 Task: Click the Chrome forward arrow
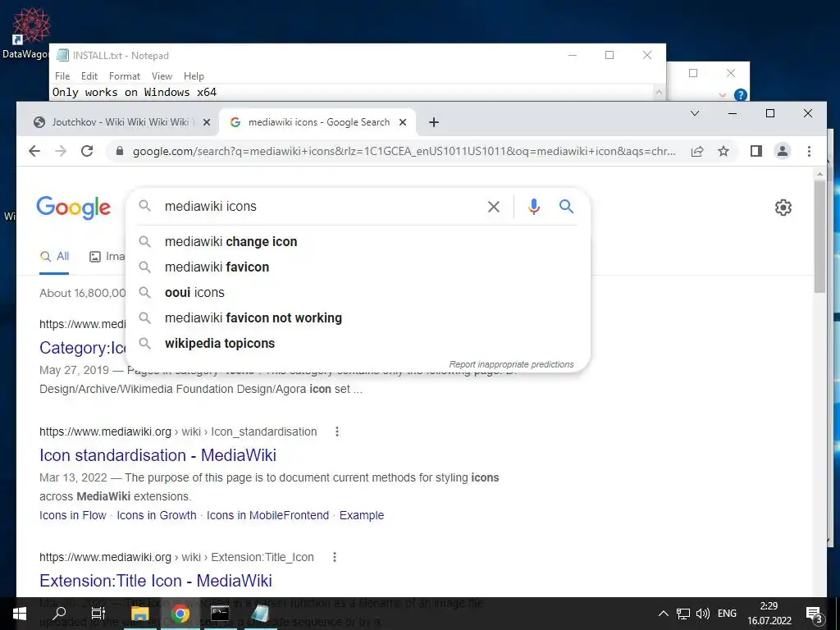point(61,152)
